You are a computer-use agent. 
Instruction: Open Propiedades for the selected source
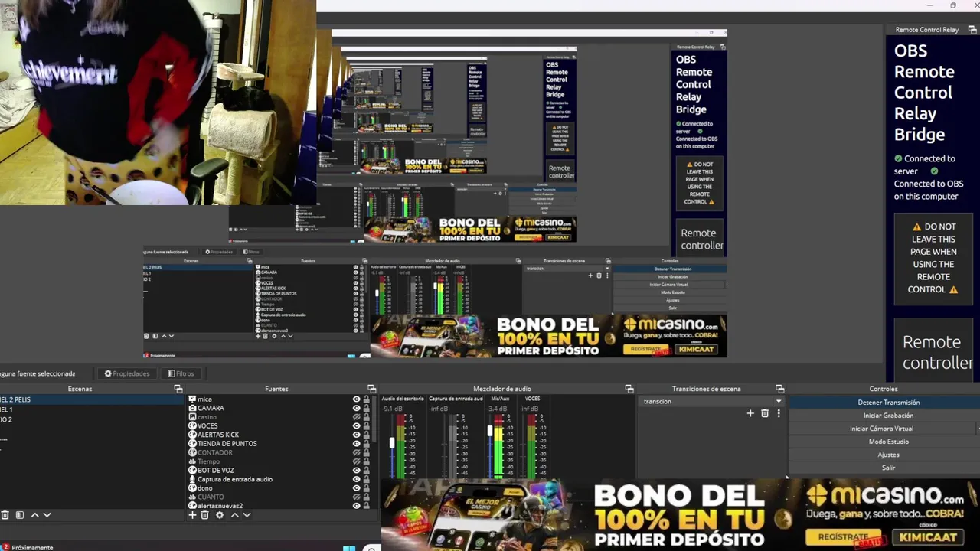tap(127, 373)
